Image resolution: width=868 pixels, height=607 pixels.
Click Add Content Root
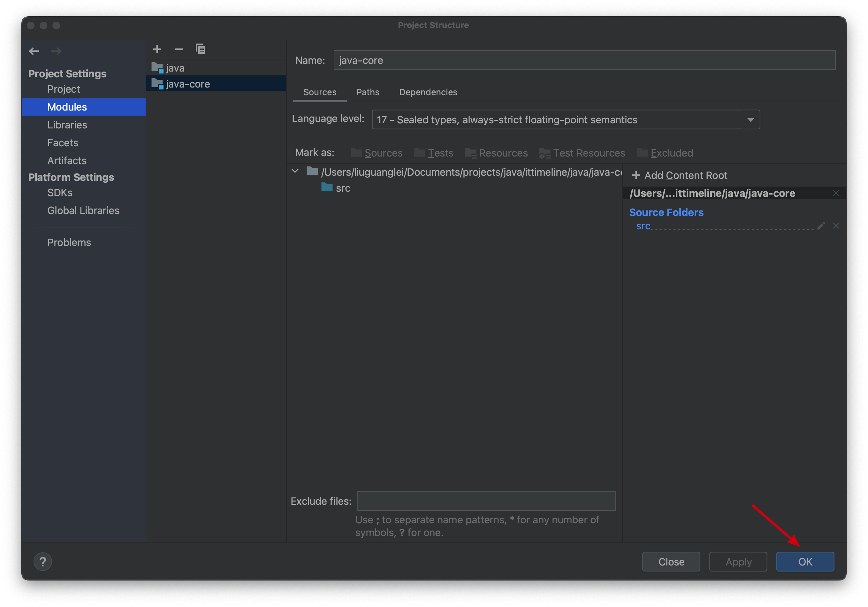coord(679,175)
